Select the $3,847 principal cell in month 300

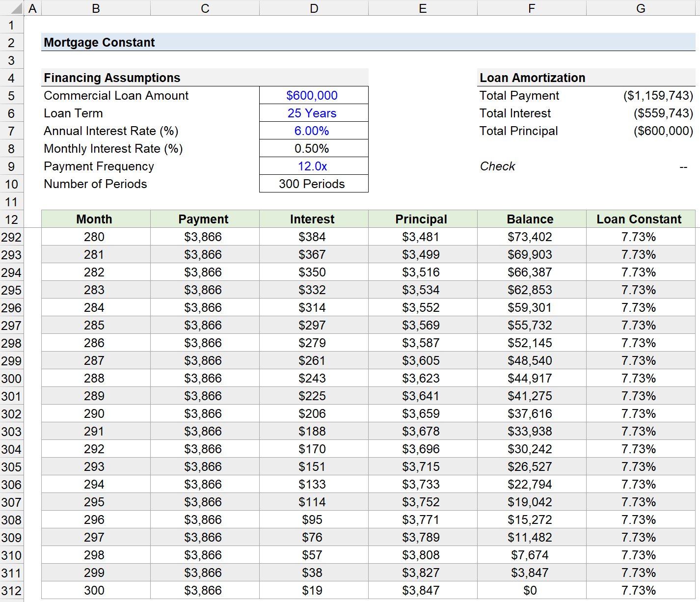tap(423, 591)
